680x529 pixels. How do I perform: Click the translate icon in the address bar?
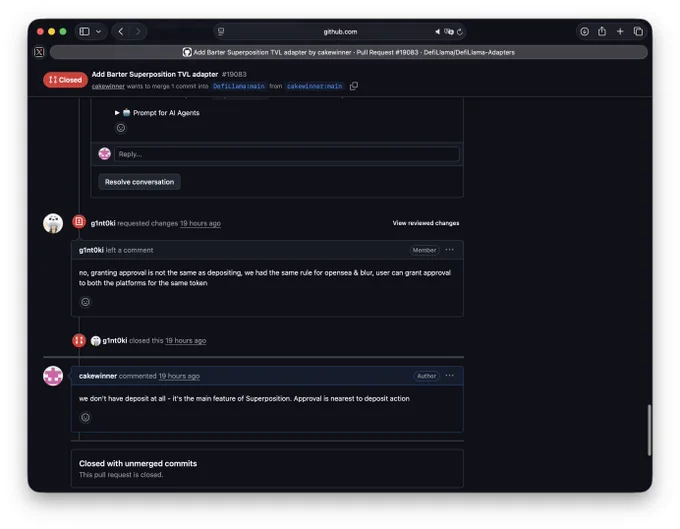tap(449, 32)
